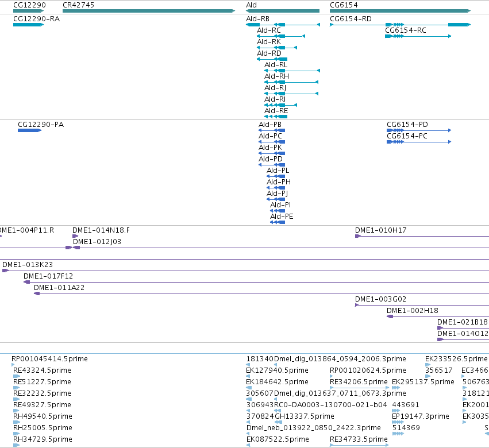489x448 pixels.
Task: Click the CG6154-RC transcript label
Action: (x=406, y=30)
